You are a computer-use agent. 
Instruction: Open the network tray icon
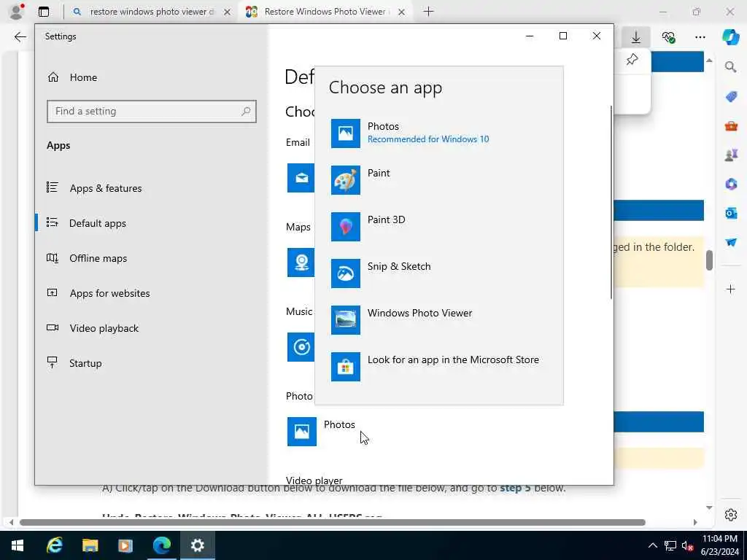click(670, 545)
